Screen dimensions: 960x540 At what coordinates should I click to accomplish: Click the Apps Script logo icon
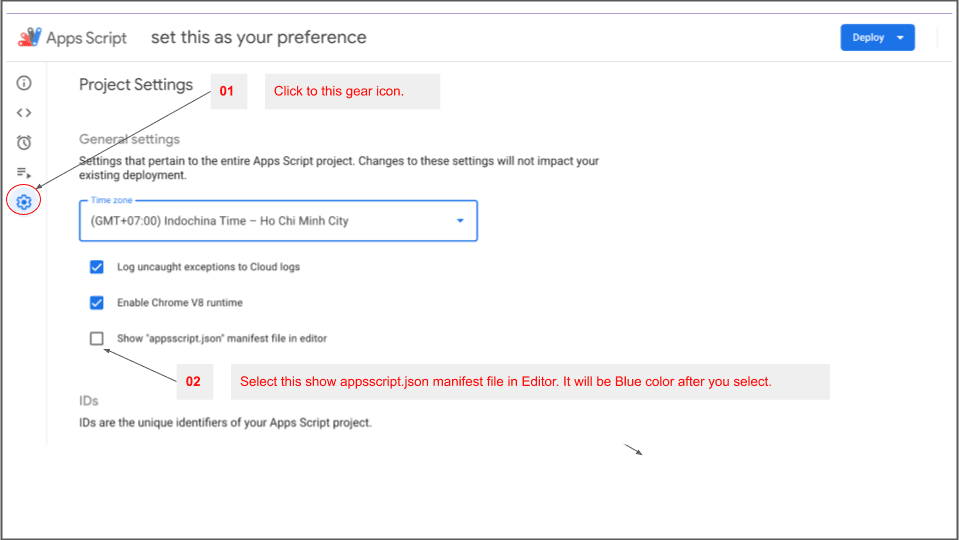click(29, 38)
